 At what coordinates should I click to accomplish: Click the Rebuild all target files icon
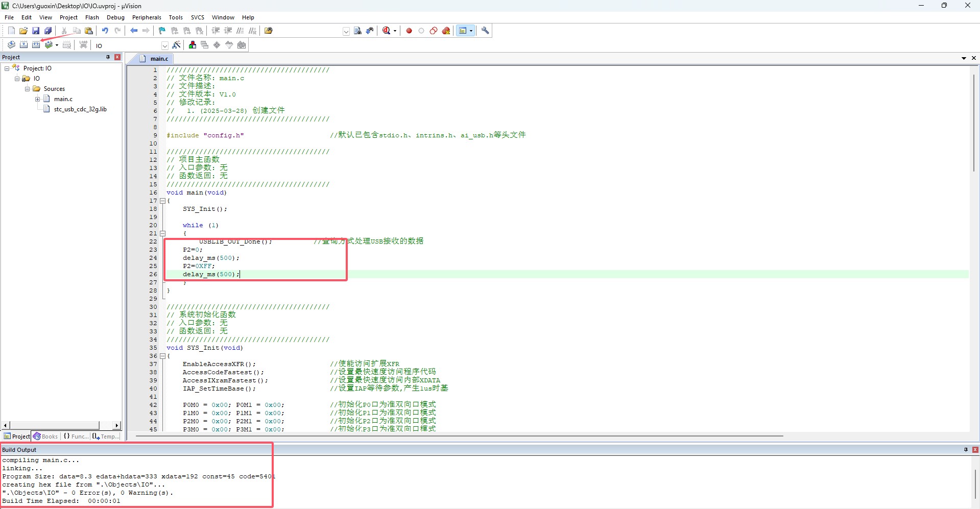36,45
